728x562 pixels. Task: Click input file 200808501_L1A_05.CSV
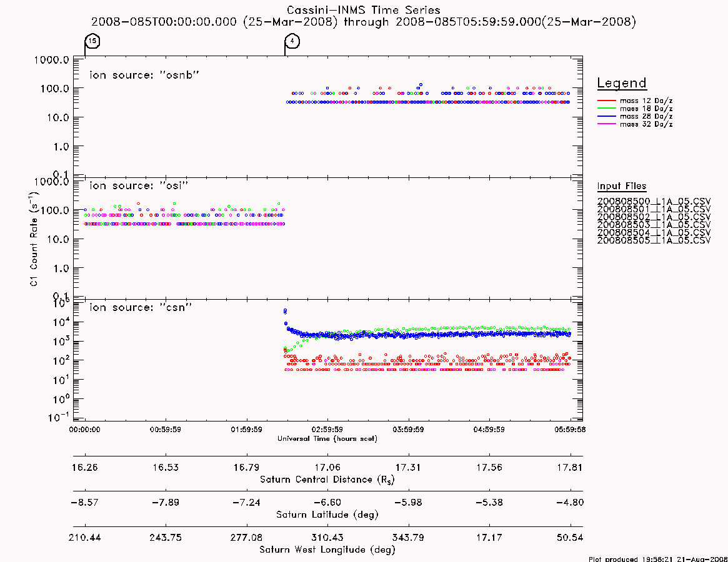654,209
